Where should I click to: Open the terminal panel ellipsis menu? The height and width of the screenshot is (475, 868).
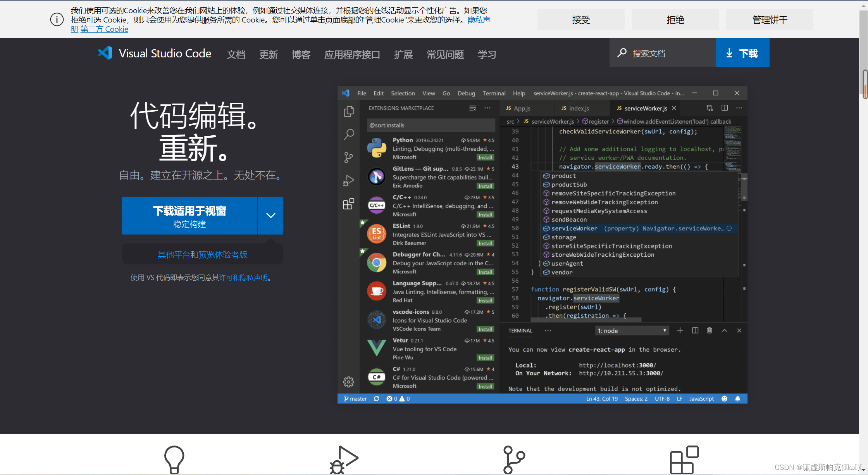(548, 331)
